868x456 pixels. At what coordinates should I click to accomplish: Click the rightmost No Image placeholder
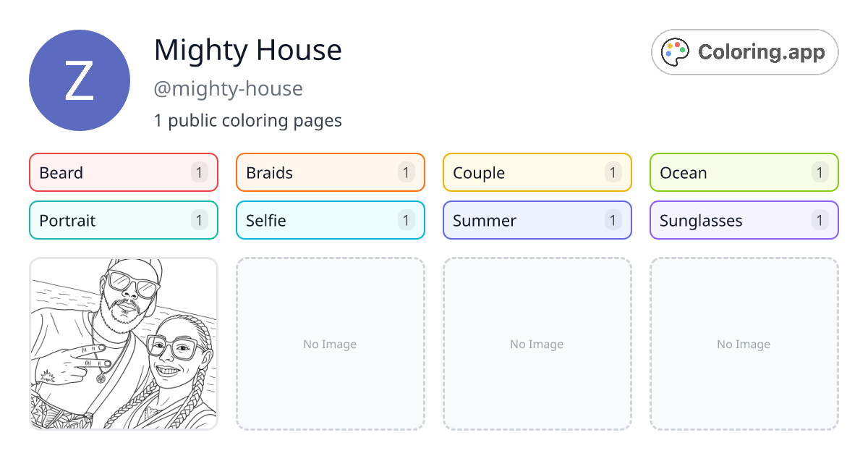pos(744,344)
